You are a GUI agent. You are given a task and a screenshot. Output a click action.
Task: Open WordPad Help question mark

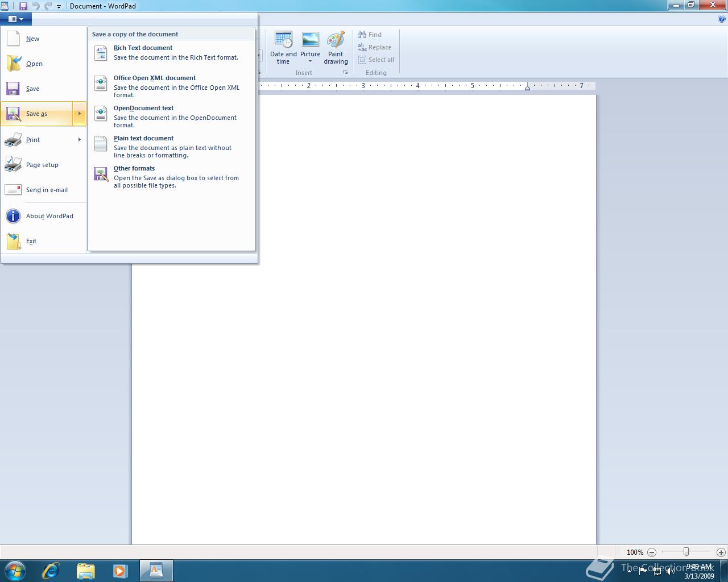(722, 19)
